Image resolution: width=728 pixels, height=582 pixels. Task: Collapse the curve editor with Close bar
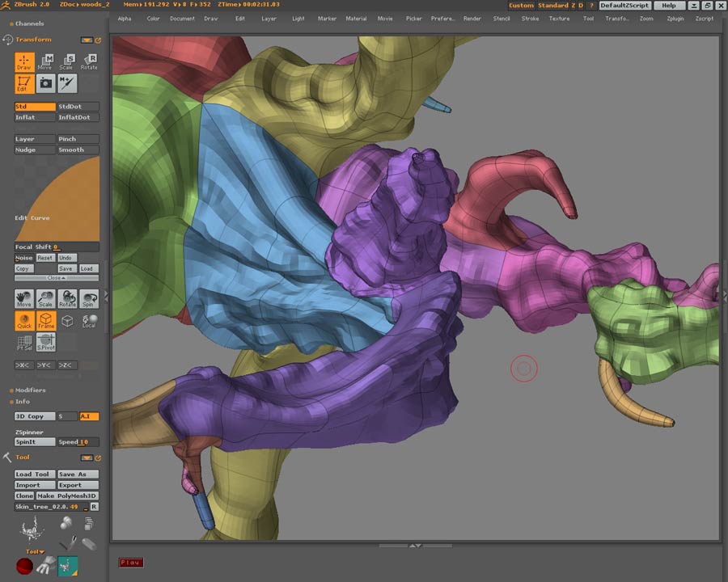pyautogui.click(x=56, y=278)
